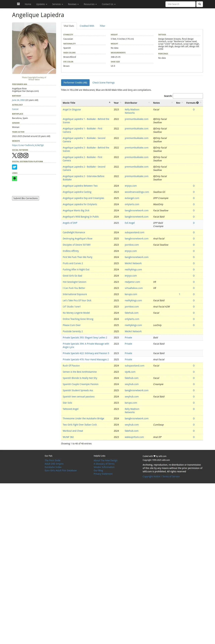
Task: Click the site logo icon in the navbar
Action: click(18, 4)
